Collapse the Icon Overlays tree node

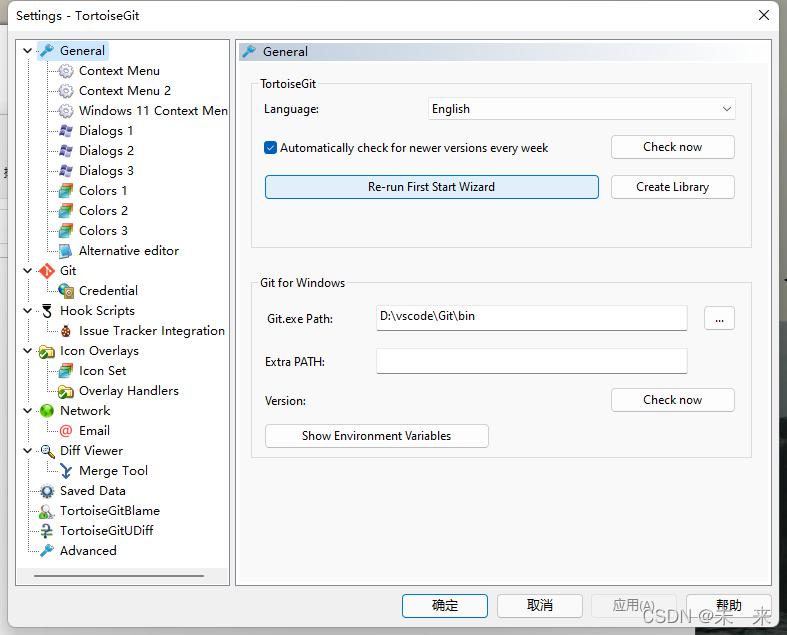pos(28,351)
